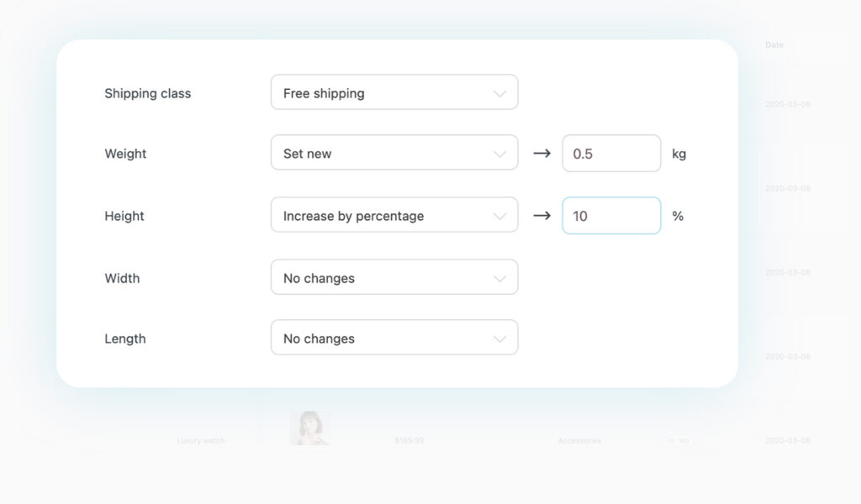Click the chevron on the Height dropdown

[501, 215]
